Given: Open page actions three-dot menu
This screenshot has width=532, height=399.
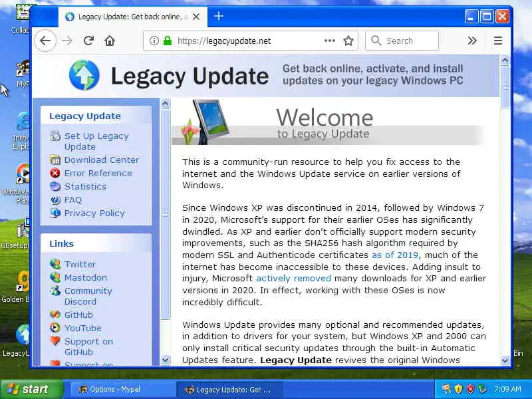Looking at the screenshot, I should tap(329, 41).
